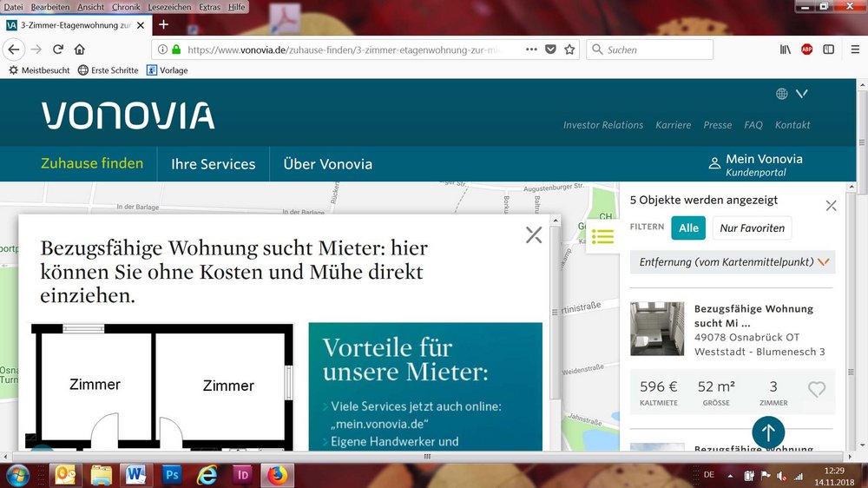This screenshot has height=488, width=868.
Task: Click the globe language icon
Action: (782, 94)
